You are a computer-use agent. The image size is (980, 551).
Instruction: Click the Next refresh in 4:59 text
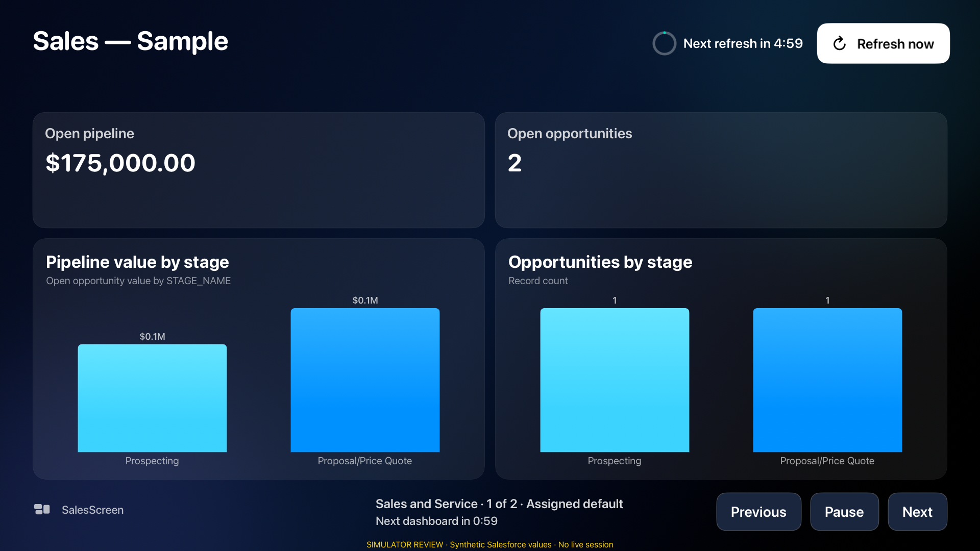coord(743,43)
